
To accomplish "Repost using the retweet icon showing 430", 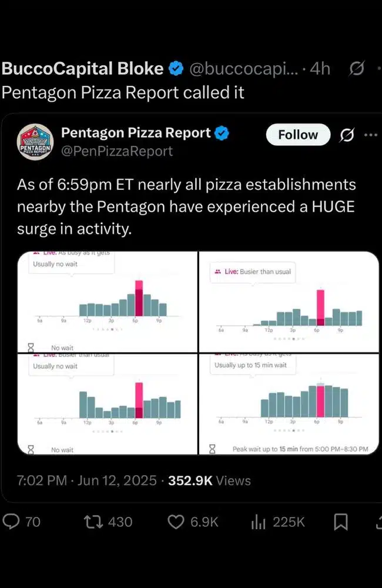I will click(x=92, y=522).
